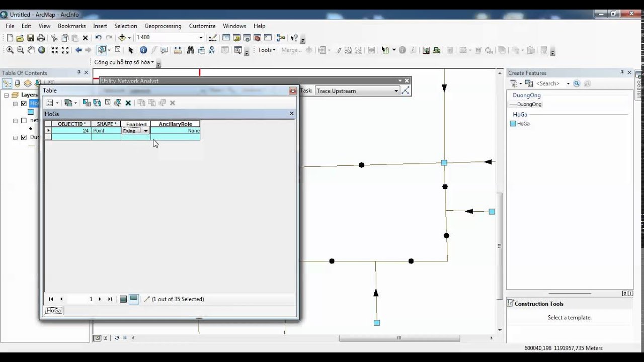
Task: Go back to previous extent
Action: coord(78,50)
